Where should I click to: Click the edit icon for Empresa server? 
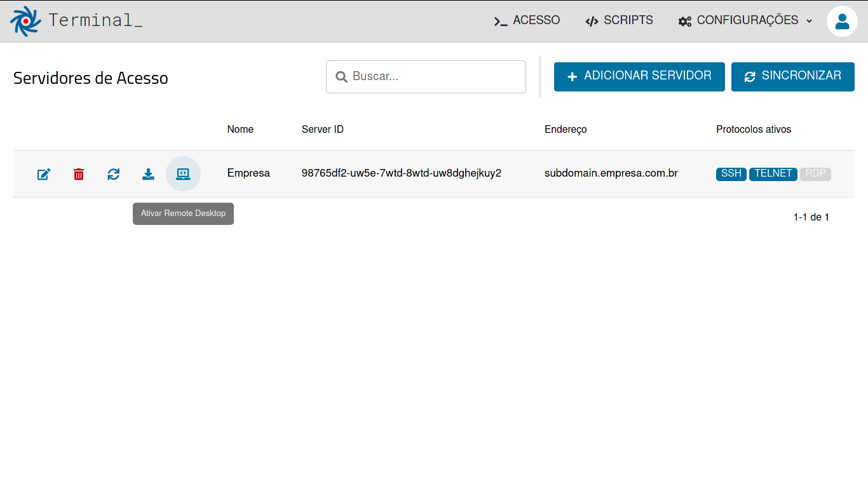pos(44,174)
